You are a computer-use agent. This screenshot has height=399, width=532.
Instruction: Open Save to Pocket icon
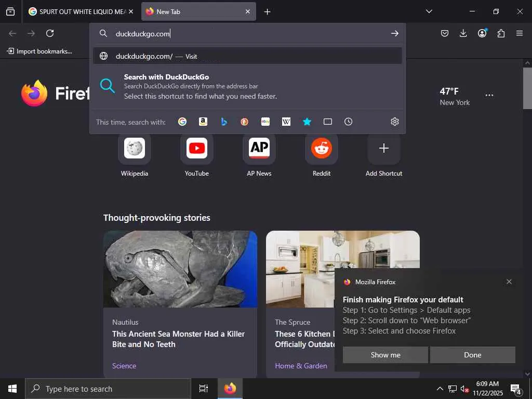pyautogui.click(x=445, y=33)
